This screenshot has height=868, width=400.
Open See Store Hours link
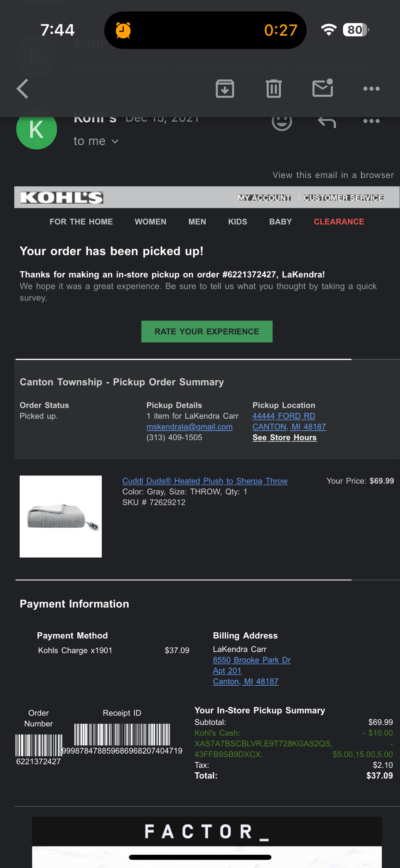pyautogui.click(x=284, y=437)
